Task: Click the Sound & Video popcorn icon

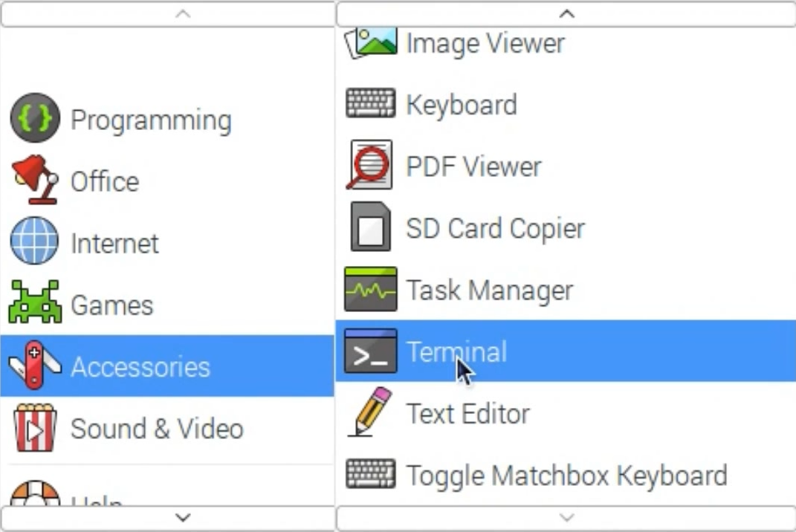Action: coord(34,427)
